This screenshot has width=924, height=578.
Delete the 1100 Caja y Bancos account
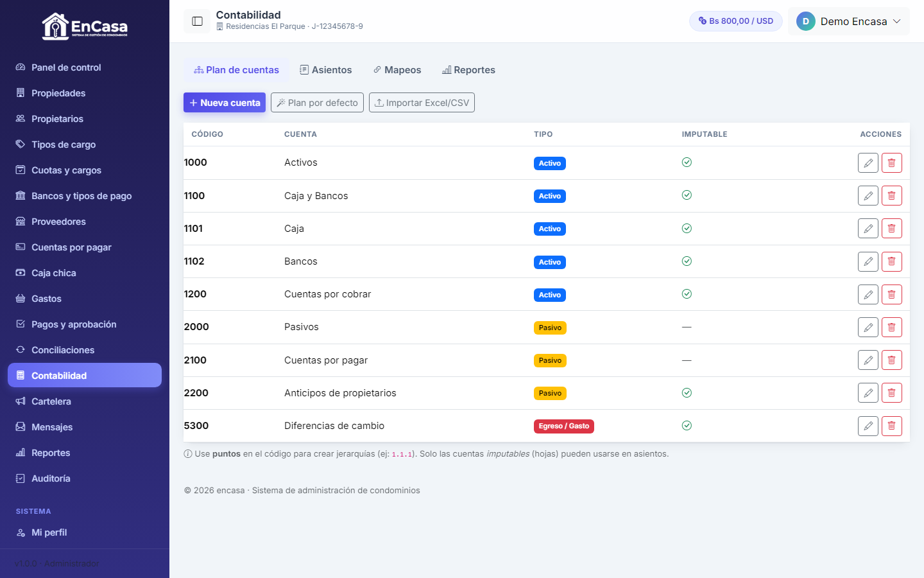[892, 196]
